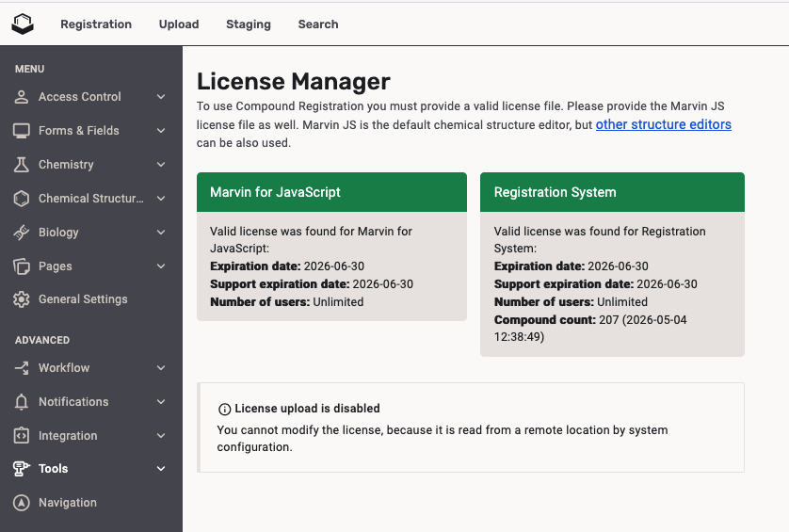The image size is (789, 532).
Task: Click the Marvin for JavaScript card header
Action: [x=331, y=192]
